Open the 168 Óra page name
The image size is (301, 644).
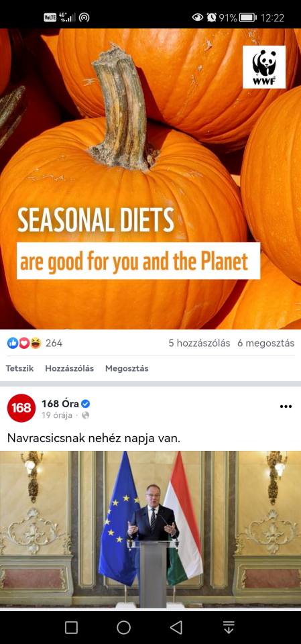(x=60, y=404)
